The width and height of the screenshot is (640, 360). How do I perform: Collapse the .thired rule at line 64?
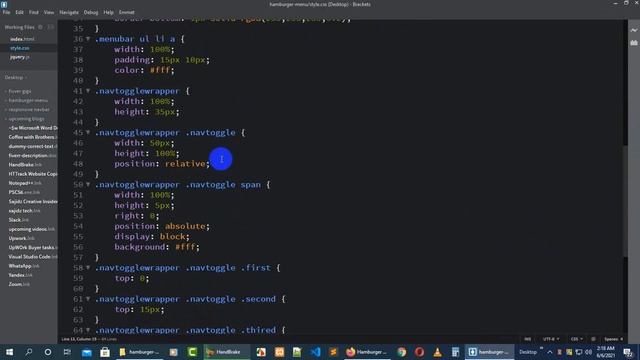(x=88, y=330)
